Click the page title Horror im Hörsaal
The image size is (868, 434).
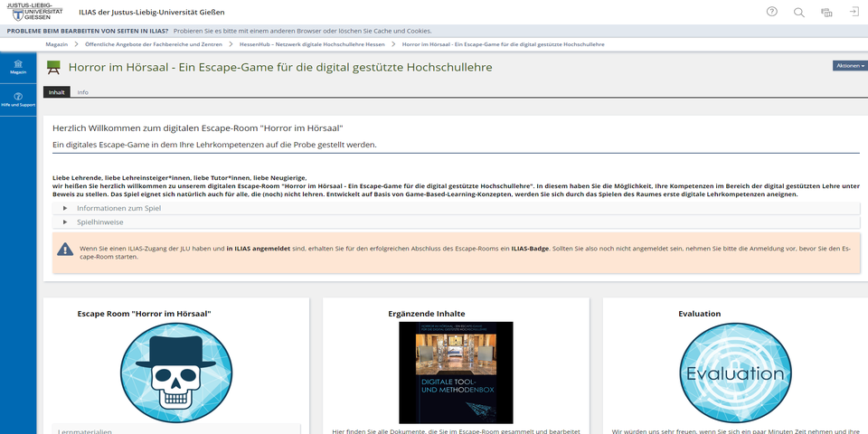click(280, 68)
